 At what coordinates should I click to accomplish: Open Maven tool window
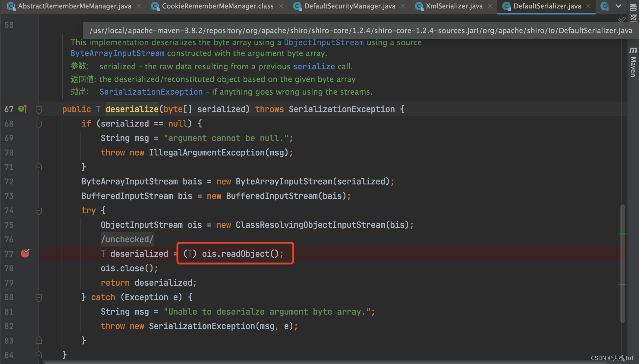[x=633, y=62]
